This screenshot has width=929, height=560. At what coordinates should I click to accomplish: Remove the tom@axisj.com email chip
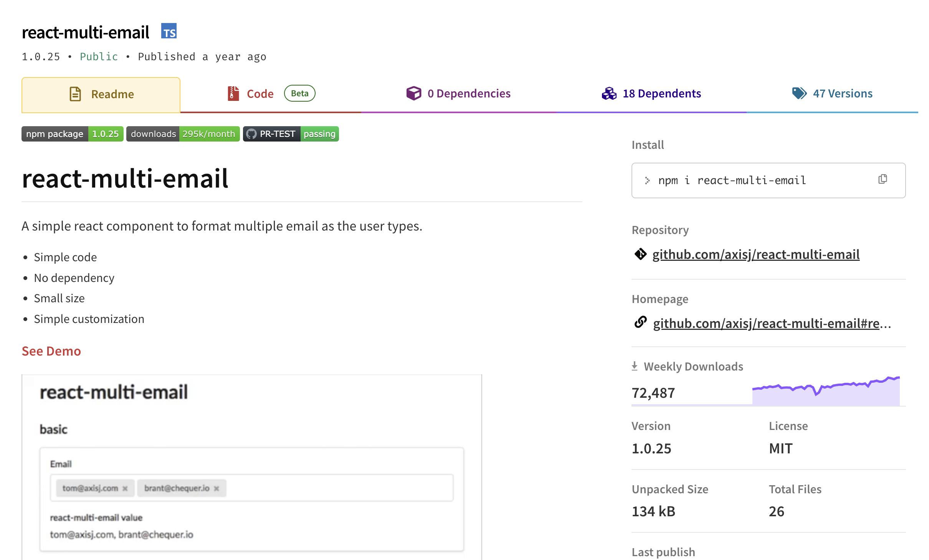pos(125,488)
